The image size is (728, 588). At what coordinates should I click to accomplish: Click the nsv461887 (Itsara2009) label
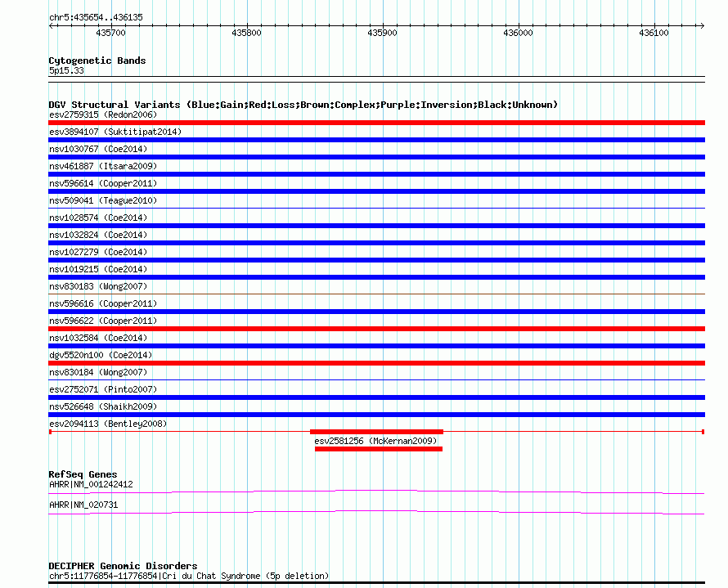pyautogui.click(x=103, y=166)
